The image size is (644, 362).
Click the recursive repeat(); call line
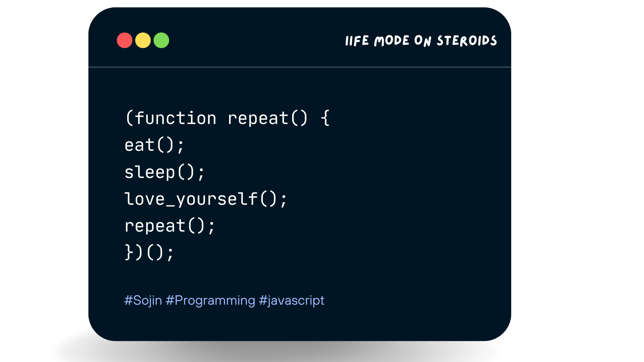coord(169,226)
